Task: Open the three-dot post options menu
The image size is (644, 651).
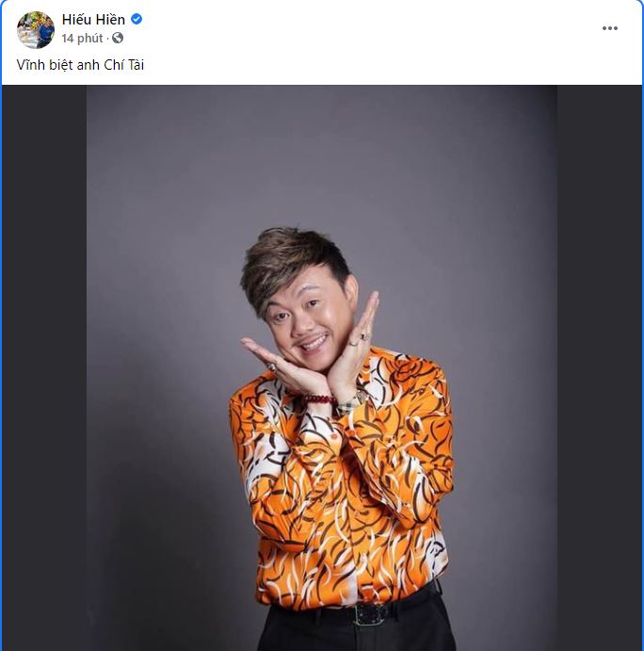Action: pos(610,28)
